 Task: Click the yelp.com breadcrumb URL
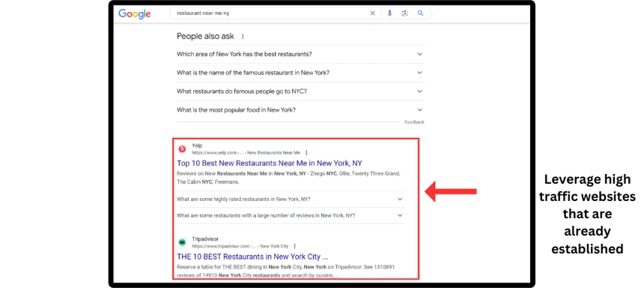[246, 153]
